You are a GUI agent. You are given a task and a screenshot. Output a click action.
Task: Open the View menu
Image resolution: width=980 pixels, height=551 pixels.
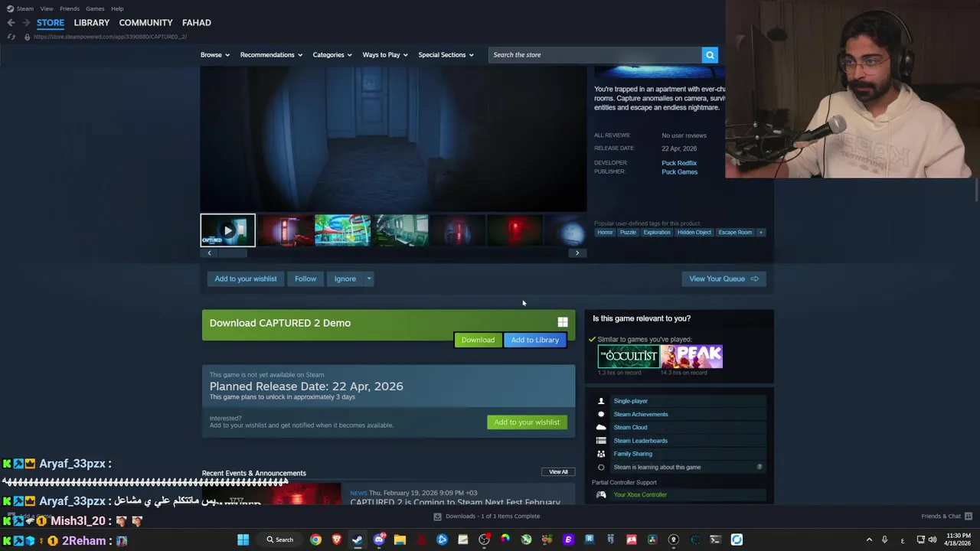click(x=47, y=8)
